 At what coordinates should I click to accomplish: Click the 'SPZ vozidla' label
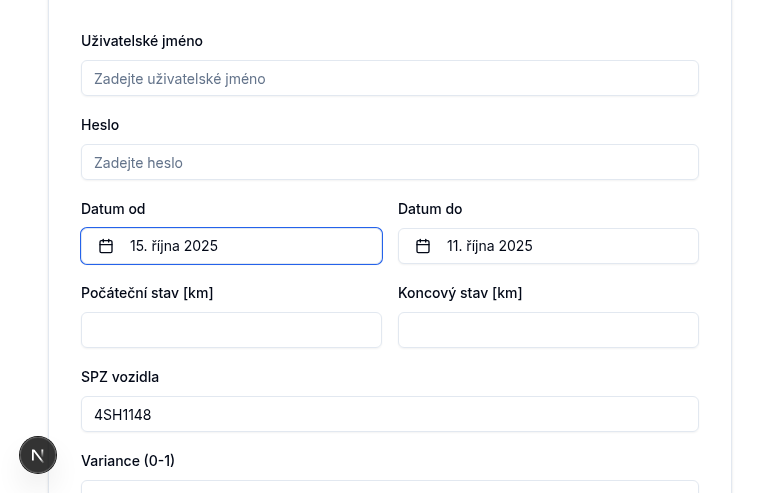tap(120, 377)
